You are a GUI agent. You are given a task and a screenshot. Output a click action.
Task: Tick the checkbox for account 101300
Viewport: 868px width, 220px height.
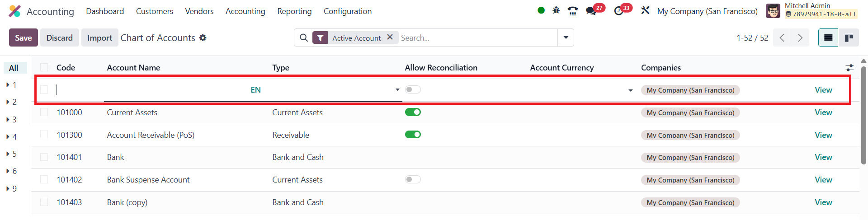(44, 135)
